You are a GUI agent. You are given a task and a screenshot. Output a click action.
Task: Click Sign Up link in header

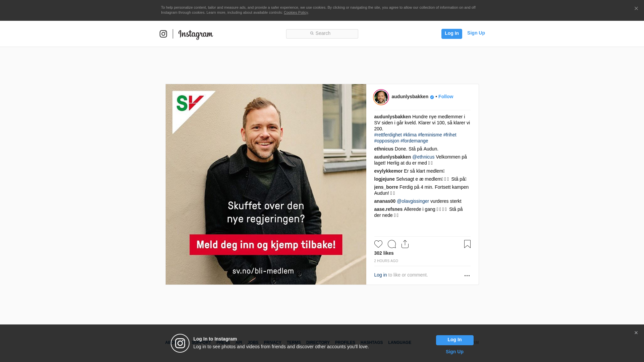[476, 33]
